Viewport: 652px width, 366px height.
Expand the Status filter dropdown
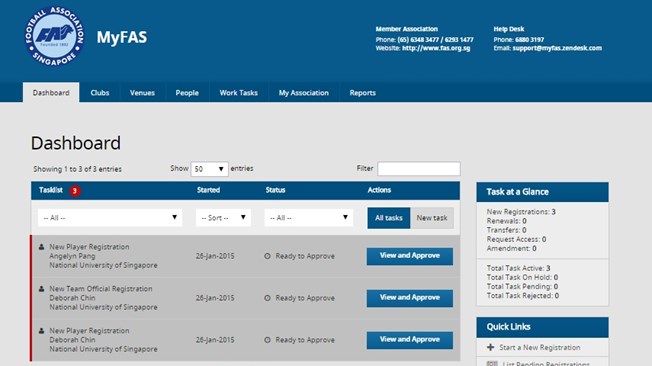[309, 218]
